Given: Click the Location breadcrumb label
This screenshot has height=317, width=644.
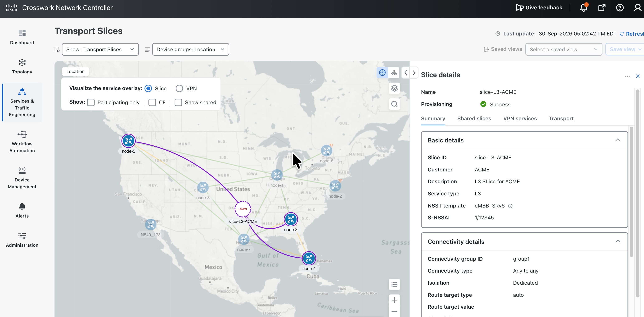Looking at the screenshot, I should pyautogui.click(x=76, y=71).
